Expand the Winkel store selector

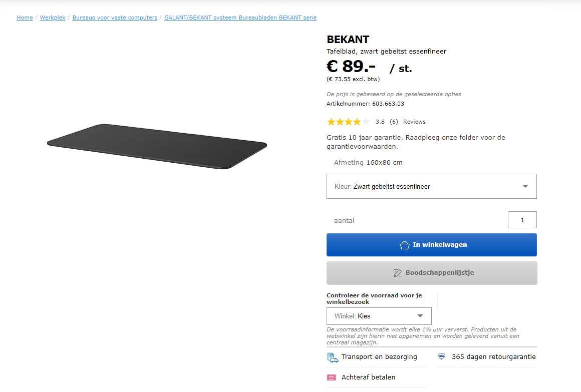click(x=379, y=316)
